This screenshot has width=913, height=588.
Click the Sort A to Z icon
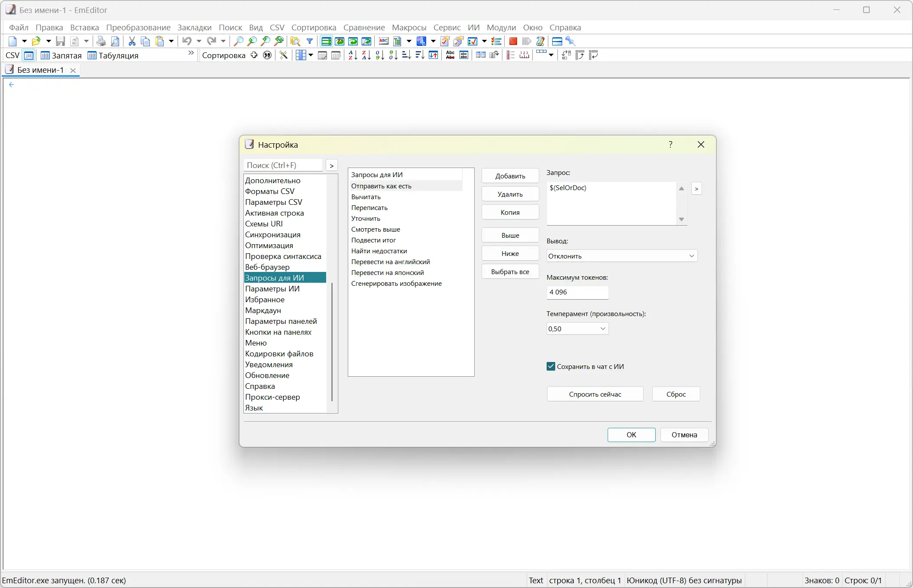(x=353, y=55)
